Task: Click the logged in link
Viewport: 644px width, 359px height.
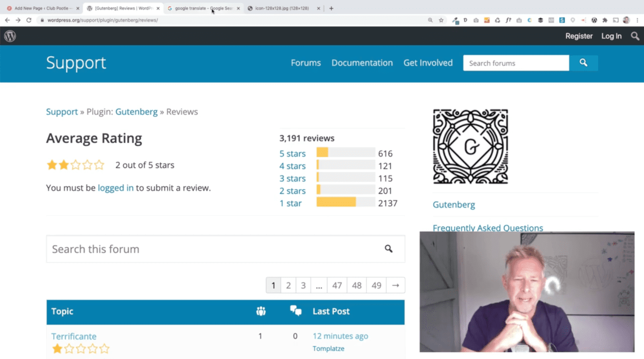Action: click(116, 188)
